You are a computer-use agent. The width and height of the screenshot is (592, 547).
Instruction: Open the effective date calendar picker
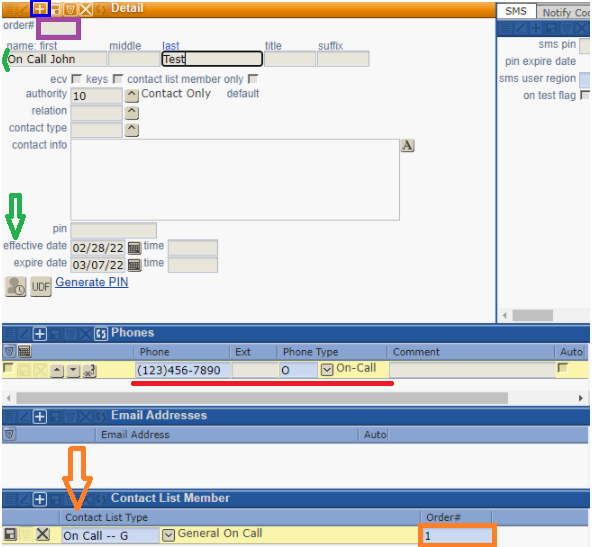(134, 248)
